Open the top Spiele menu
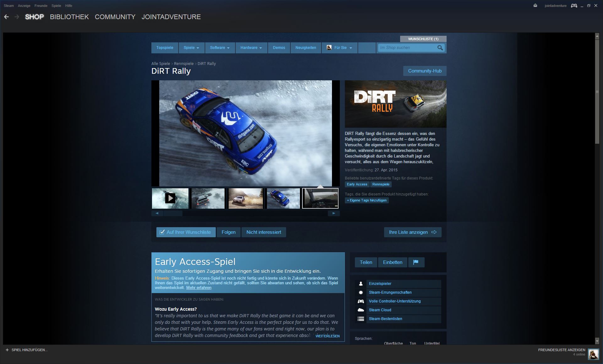The width and height of the screenshot is (603, 364). (x=56, y=6)
